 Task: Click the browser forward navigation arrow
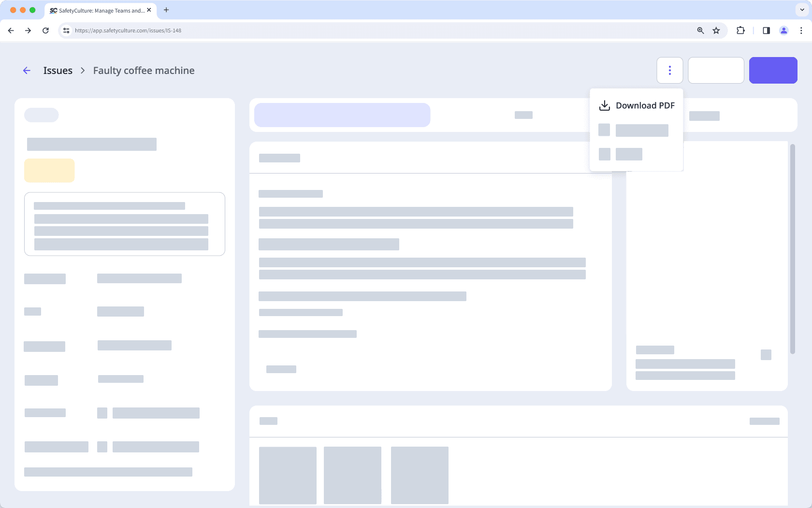[28, 30]
